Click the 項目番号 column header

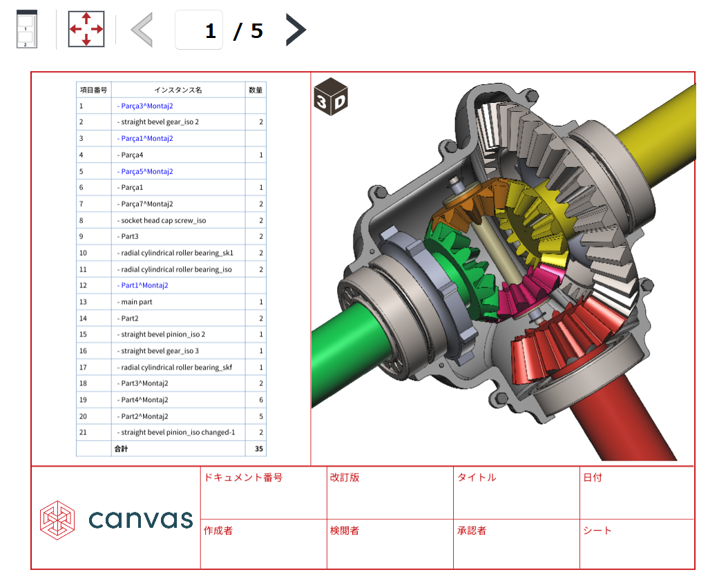(94, 90)
